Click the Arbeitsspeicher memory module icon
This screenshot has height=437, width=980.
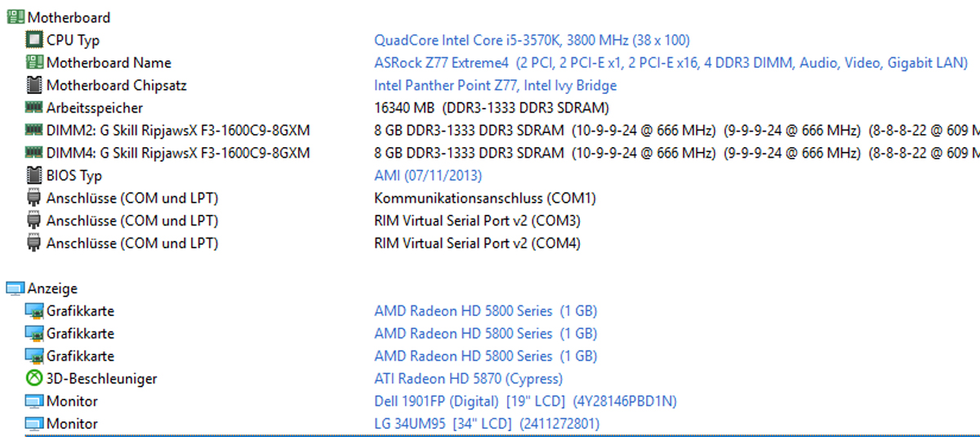(33, 107)
